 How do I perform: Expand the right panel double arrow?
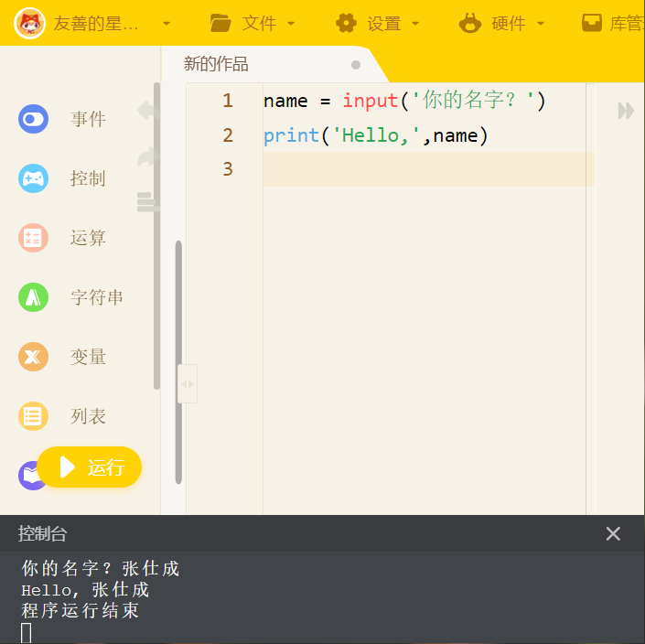pyautogui.click(x=626, y=111)
